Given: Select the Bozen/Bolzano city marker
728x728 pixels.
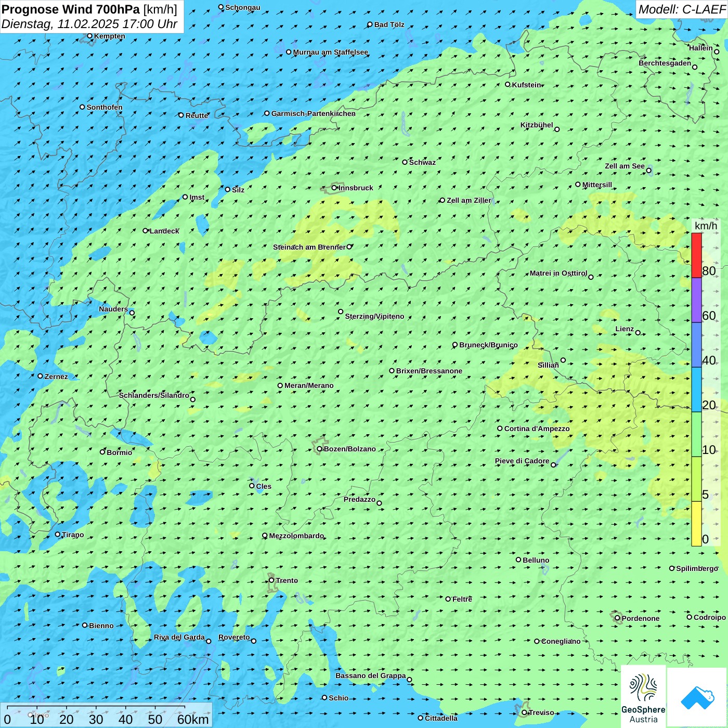Looking at the screenshot, I should pos(319,449).
